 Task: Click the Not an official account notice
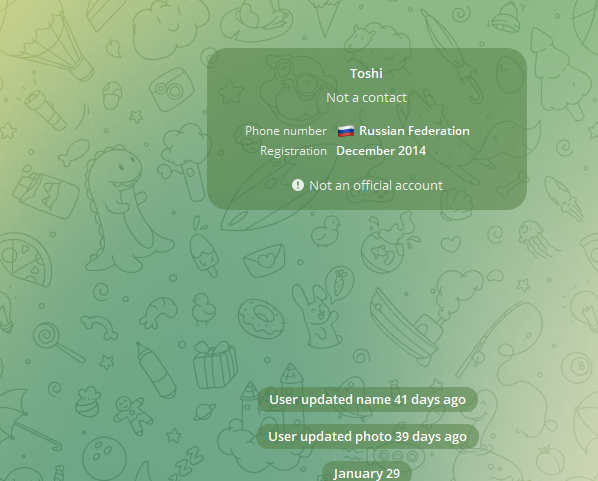[x=376, y=185]
